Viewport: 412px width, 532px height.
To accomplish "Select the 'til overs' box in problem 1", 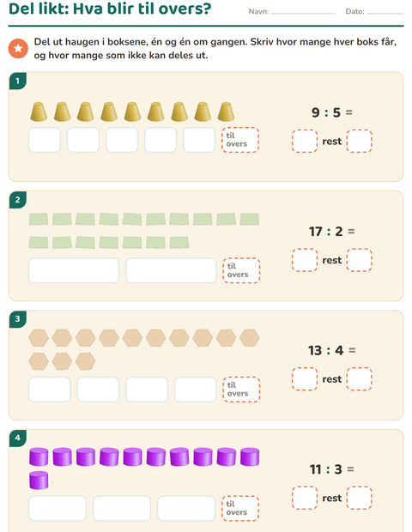I will [240, 140].
